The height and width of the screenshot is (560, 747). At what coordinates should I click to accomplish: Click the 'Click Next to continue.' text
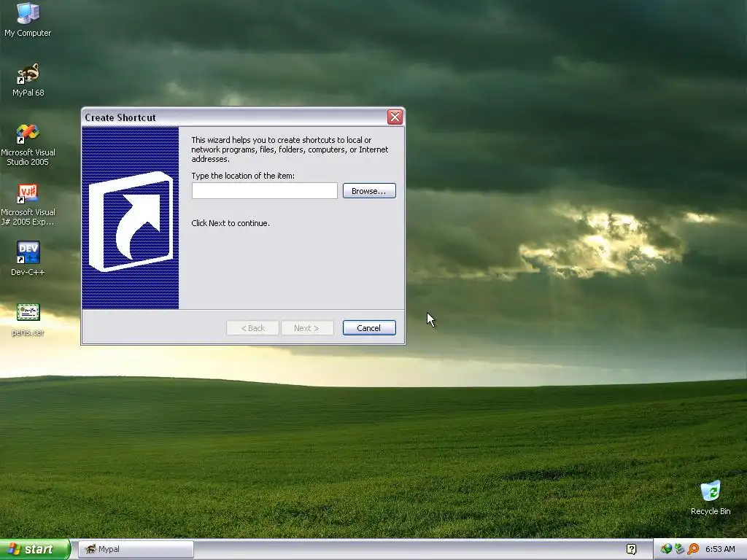point(231,223)
